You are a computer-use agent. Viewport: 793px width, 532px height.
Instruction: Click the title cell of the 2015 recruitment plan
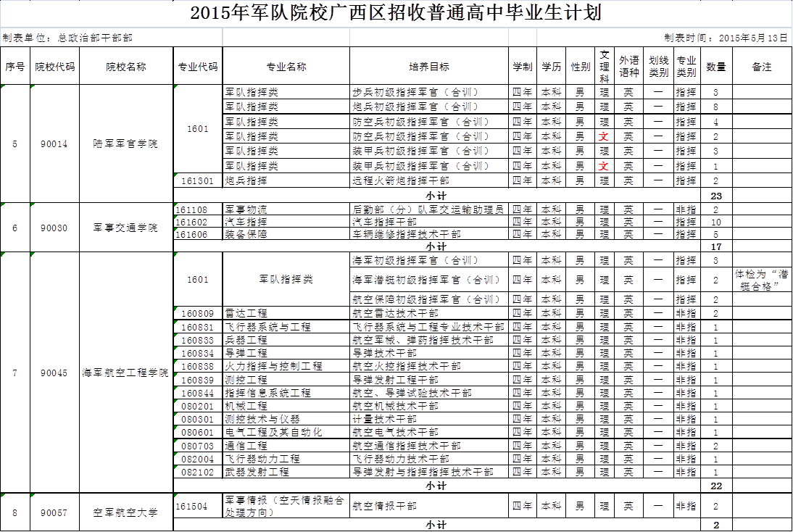click(x=396, y=14)
